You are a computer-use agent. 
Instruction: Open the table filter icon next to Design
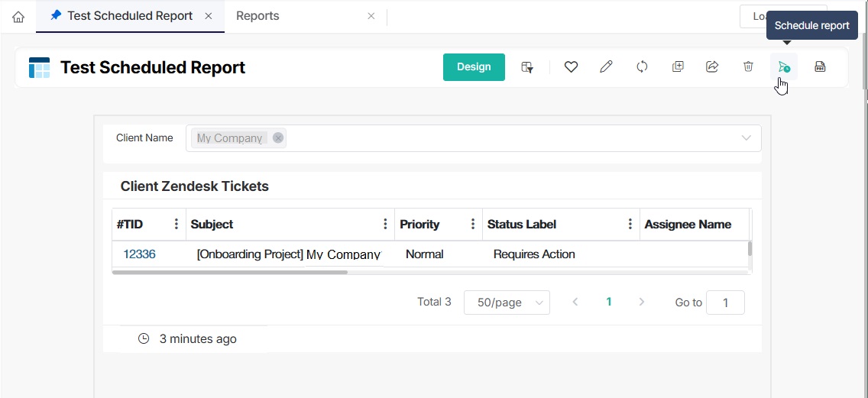527,67
